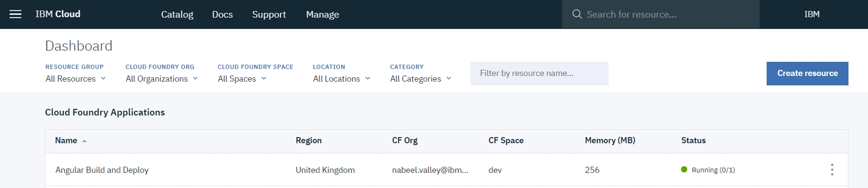Click the Dashboard page title
Viewport: 868px width, 188px height.
coord(79,46)
